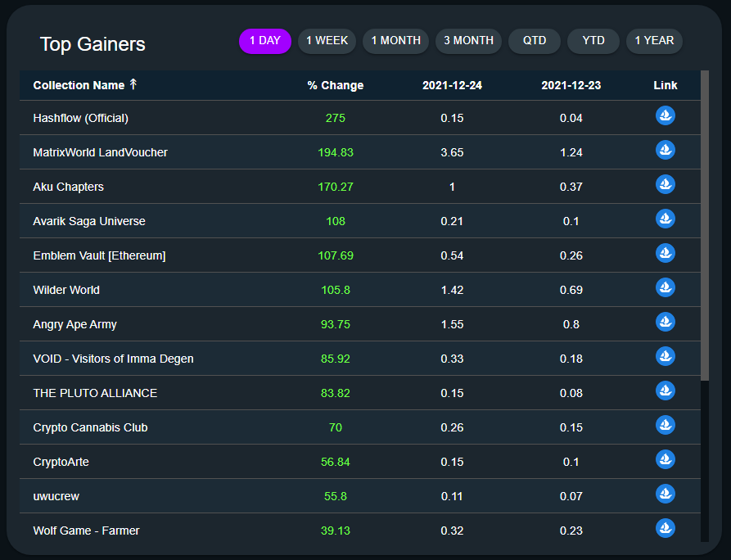Viewport: 731px width, 560px height.
Task: Open OpenSea link for Angry Ape Army
Action: pyautogui.click(x=666, y=323)
